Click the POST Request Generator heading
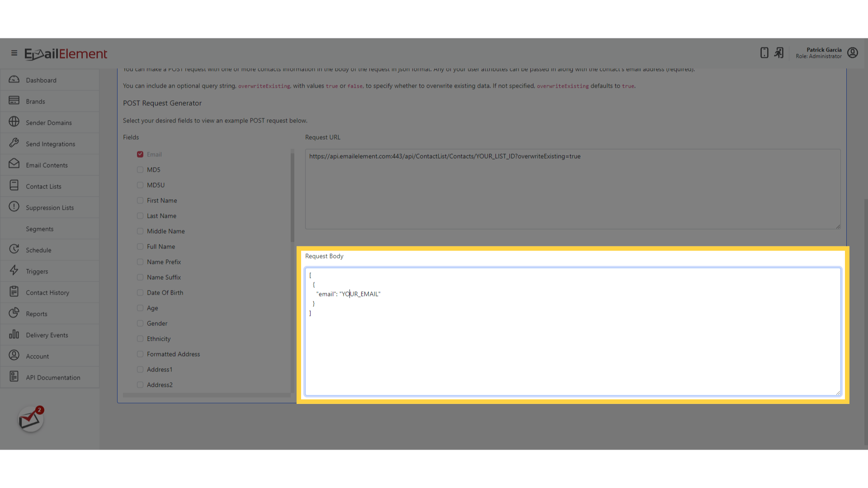The width and height of the screenshot is (868, 488). tap(162, 103)
